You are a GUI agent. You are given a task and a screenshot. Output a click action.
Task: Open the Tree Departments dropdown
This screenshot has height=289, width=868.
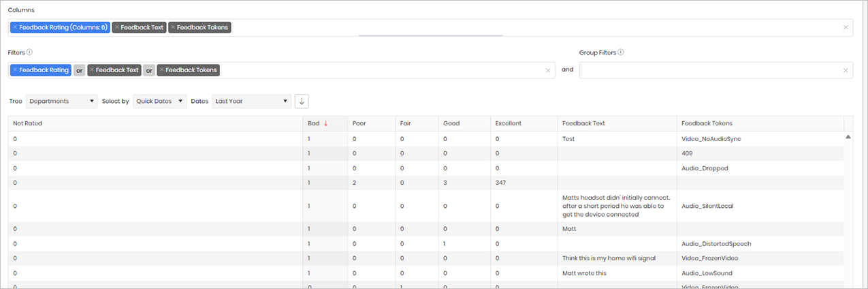point(62,101)
